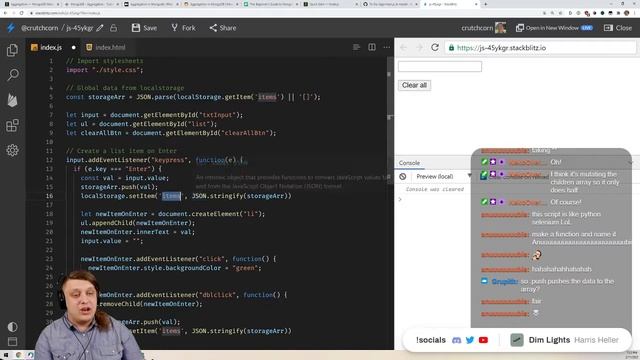Reload the preview pane
Image resolution: width=640 pixels, height=360 pixels.
coord(435,47)
